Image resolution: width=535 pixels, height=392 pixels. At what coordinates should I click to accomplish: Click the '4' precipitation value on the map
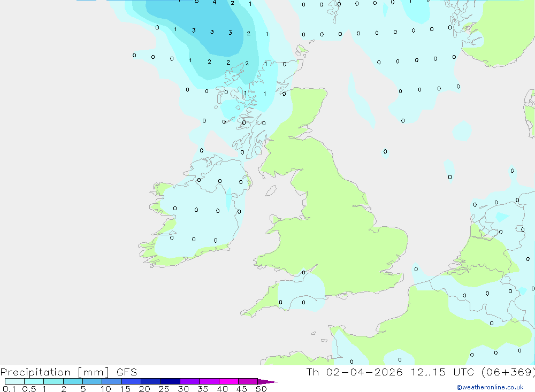click(215, 2)
